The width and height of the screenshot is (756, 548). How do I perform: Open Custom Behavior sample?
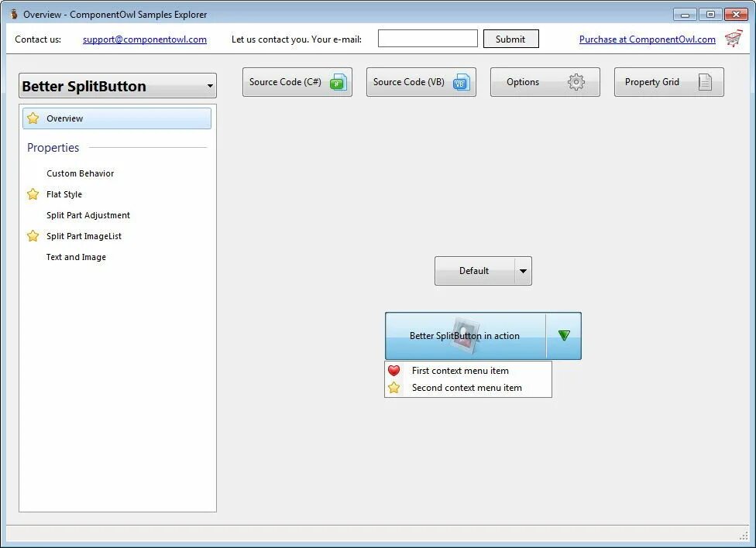[x=80, y=173]
